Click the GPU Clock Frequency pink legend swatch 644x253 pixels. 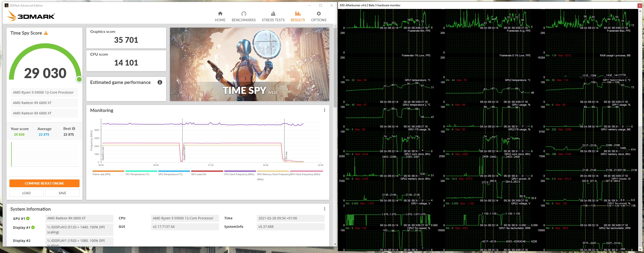tap(307, 171)
